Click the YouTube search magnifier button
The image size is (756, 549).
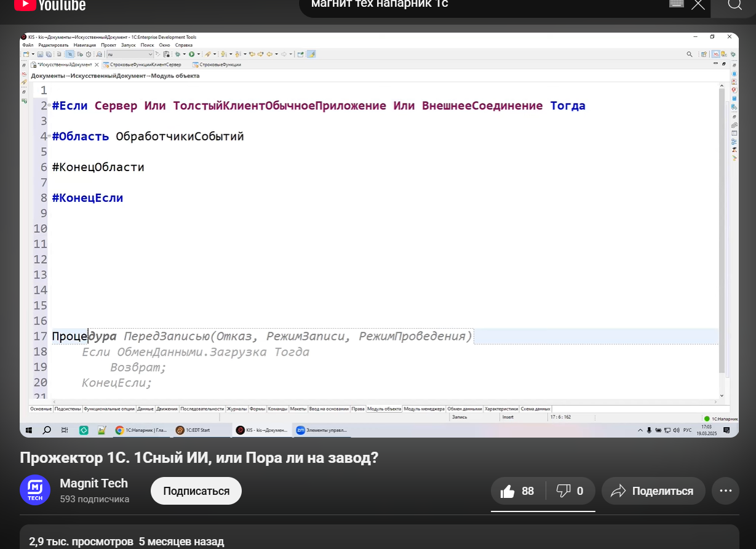[x=734, y=4]
